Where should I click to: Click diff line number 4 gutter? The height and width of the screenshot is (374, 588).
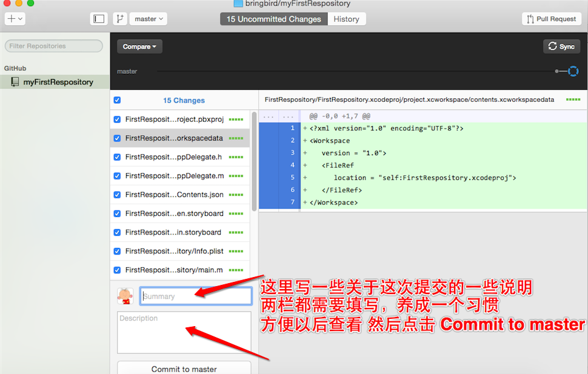pyautogui.click(x=293, y=165)
